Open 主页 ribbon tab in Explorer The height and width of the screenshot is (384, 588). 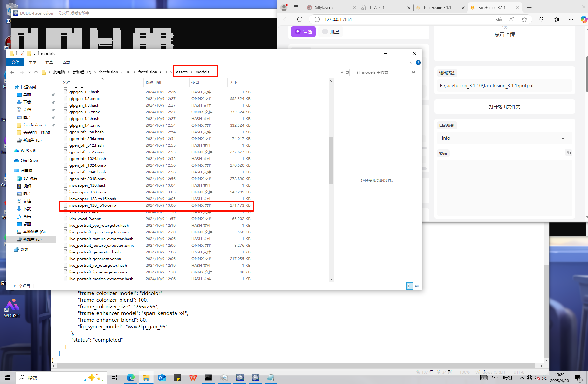(x=32, y=62)
